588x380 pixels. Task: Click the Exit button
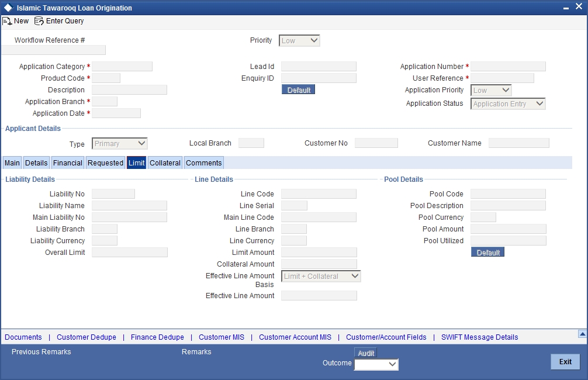tap(566, 362)
